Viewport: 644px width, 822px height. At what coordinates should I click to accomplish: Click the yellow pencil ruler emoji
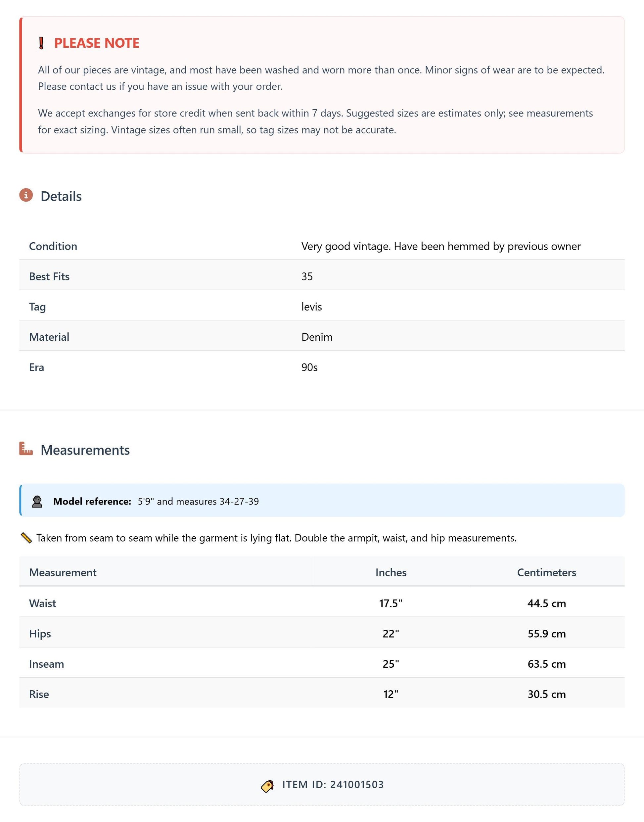pos(26,538)
